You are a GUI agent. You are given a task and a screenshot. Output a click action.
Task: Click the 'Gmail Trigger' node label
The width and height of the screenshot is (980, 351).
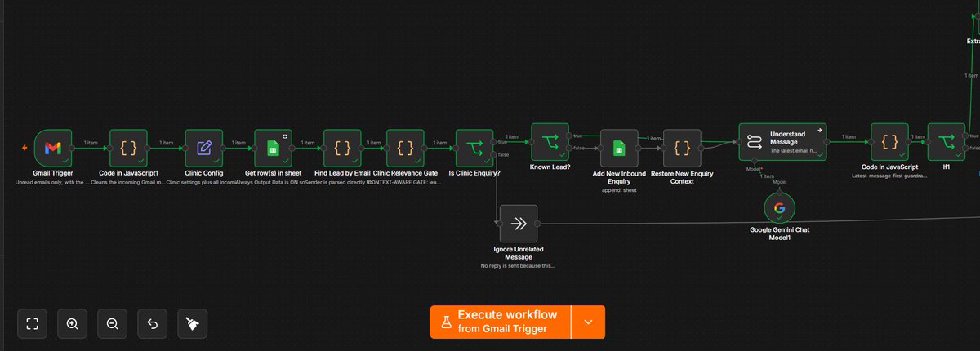(x=53, y=173)
